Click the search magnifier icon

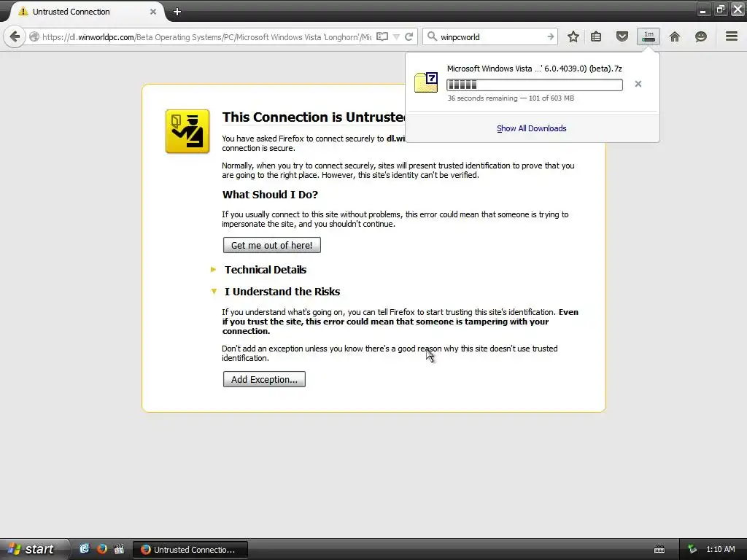(x=432, y=36)
